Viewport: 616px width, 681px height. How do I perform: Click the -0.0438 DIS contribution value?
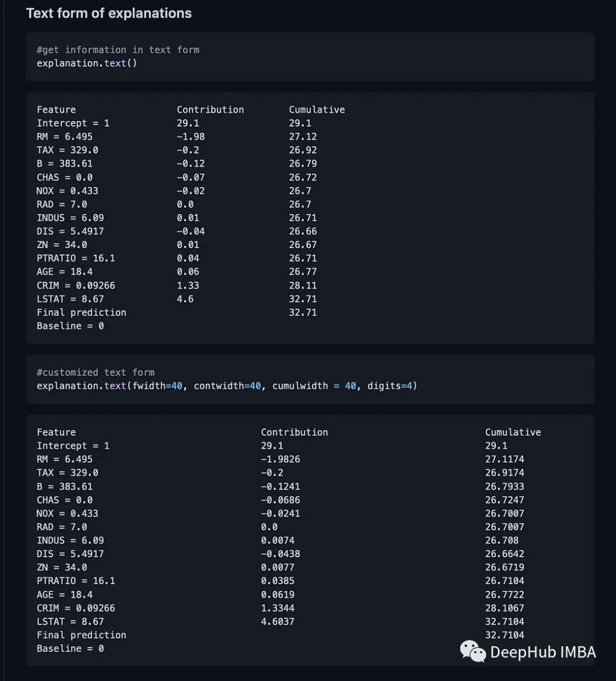[280, 554]
